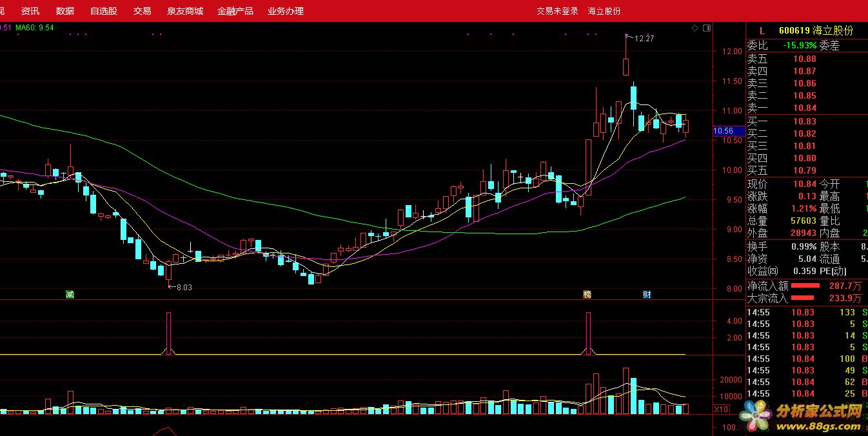This screenshot has width=868, height=436.
Task: Select the 买一 price 10.83
Action: (x=805, y=121)
